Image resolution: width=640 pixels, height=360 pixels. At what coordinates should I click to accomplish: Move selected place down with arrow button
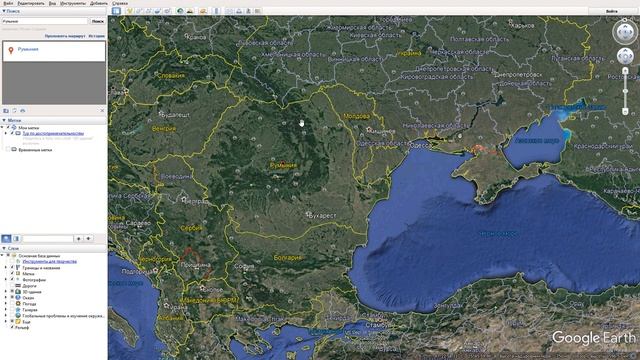[89, 238]
